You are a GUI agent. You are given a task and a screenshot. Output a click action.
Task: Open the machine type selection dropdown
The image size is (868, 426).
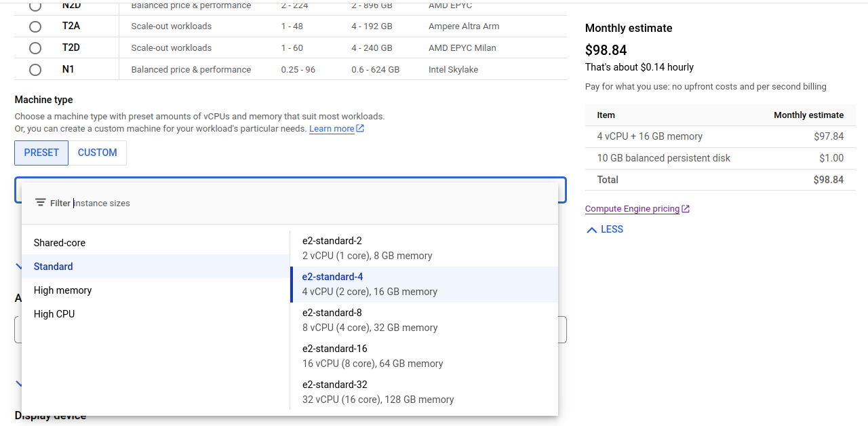coord(290,190)
